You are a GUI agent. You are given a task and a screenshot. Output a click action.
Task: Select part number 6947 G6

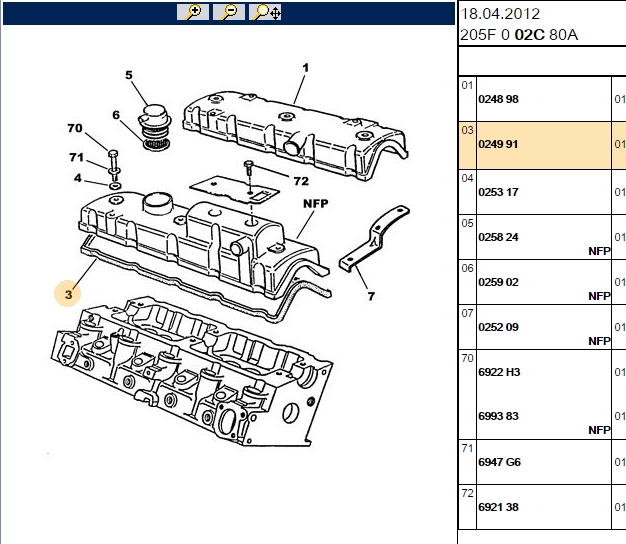click(499, 462)
